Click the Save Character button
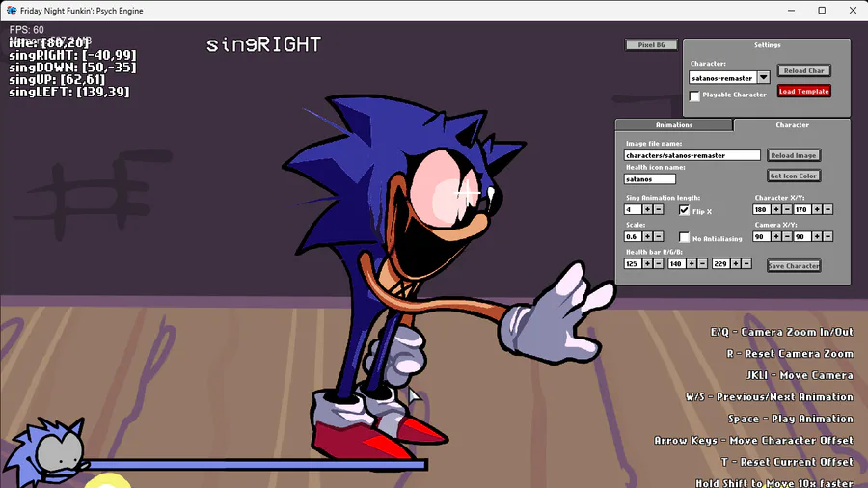This screenshot has width=868, height=488. pos(794,265)
